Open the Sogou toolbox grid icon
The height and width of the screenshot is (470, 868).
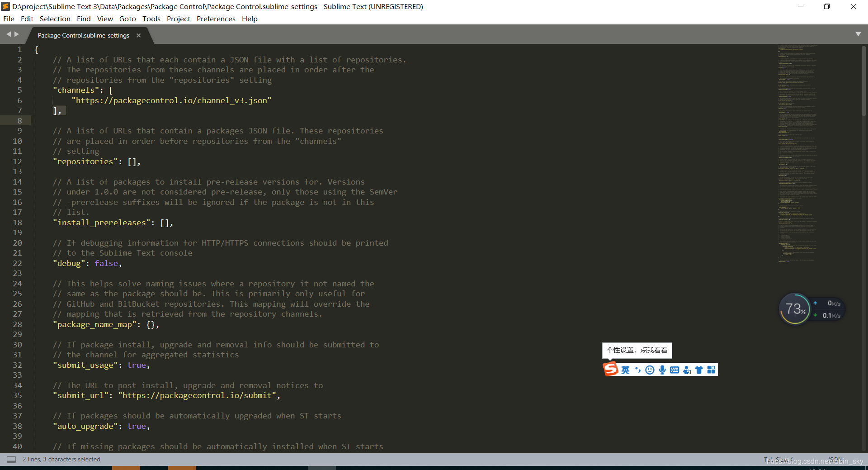tap(712, 369)
